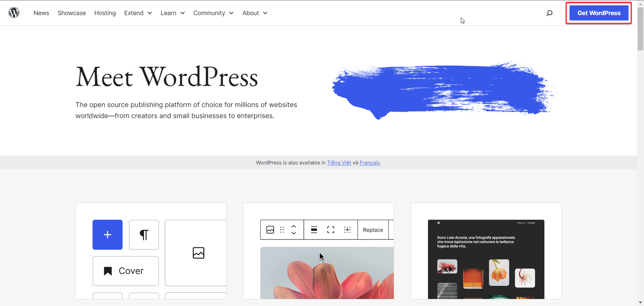Go to the News menu item
644x306 pixels.
tap(41, 13)
